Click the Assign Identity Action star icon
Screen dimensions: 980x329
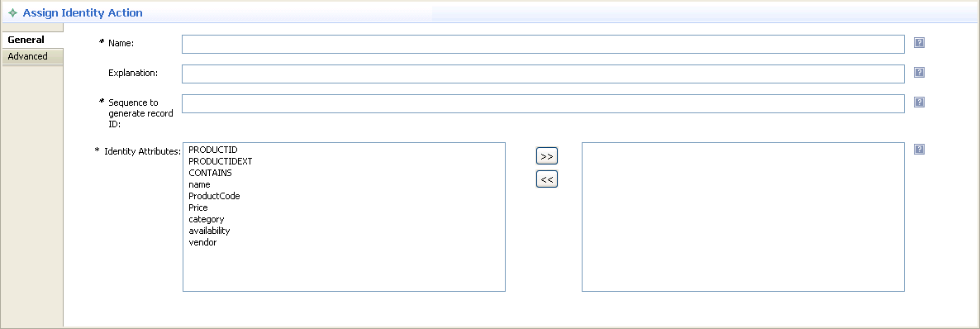point(12,12)
